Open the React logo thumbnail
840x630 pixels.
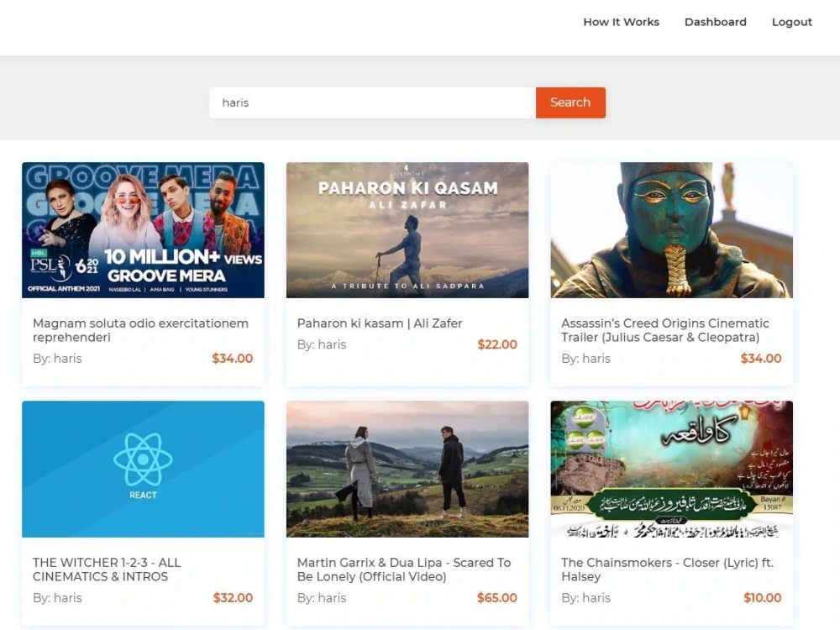143,469
